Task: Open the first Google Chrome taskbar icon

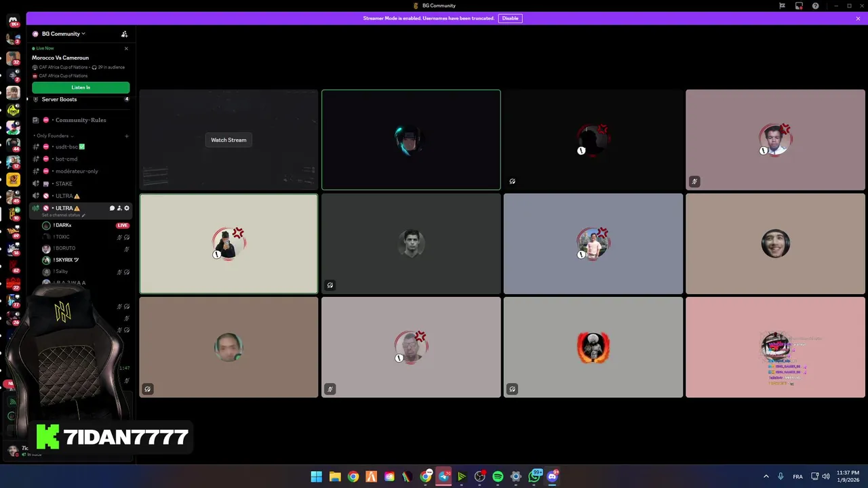Action: (353, 476)
